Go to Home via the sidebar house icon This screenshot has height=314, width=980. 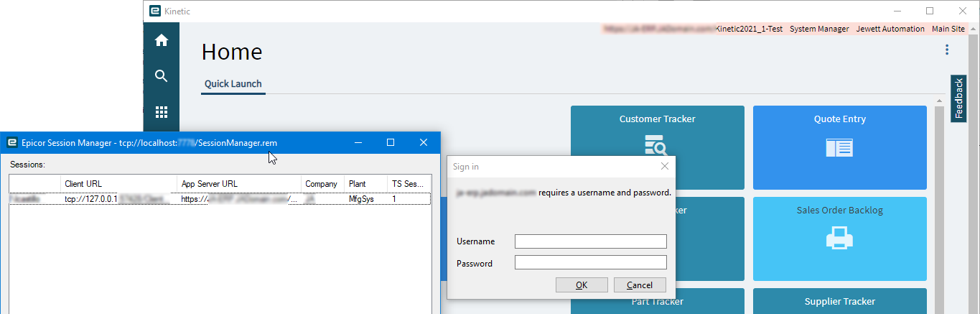pos(161,40)
